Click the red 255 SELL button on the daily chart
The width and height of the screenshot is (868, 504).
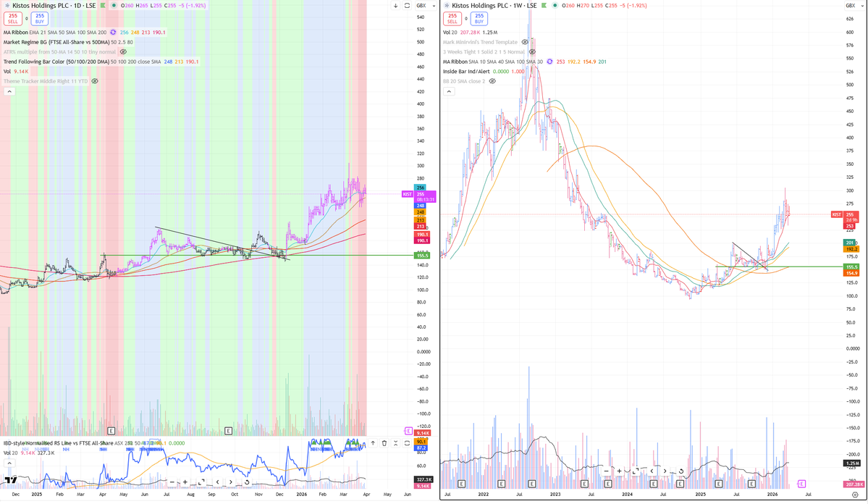point(13,18)
